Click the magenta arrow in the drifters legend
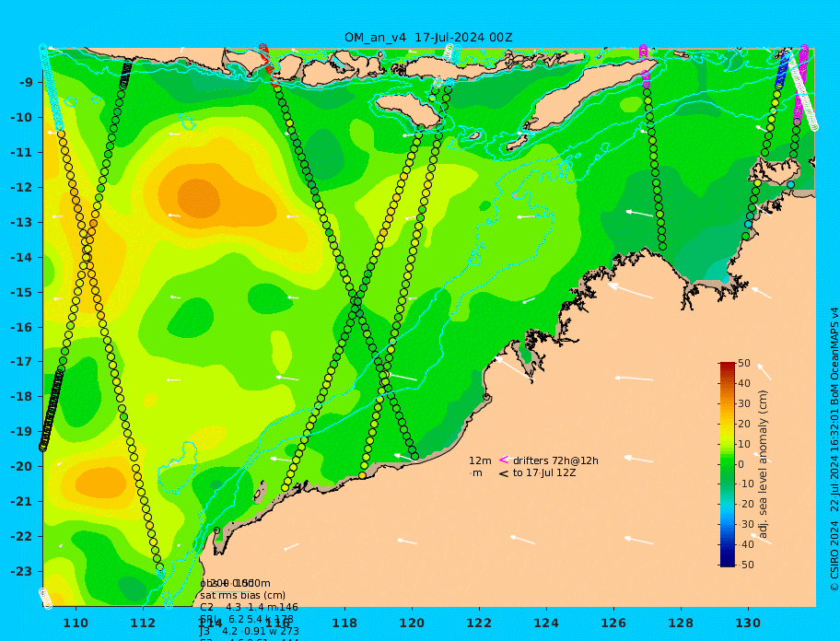840x641 pixels. (504, 460)
